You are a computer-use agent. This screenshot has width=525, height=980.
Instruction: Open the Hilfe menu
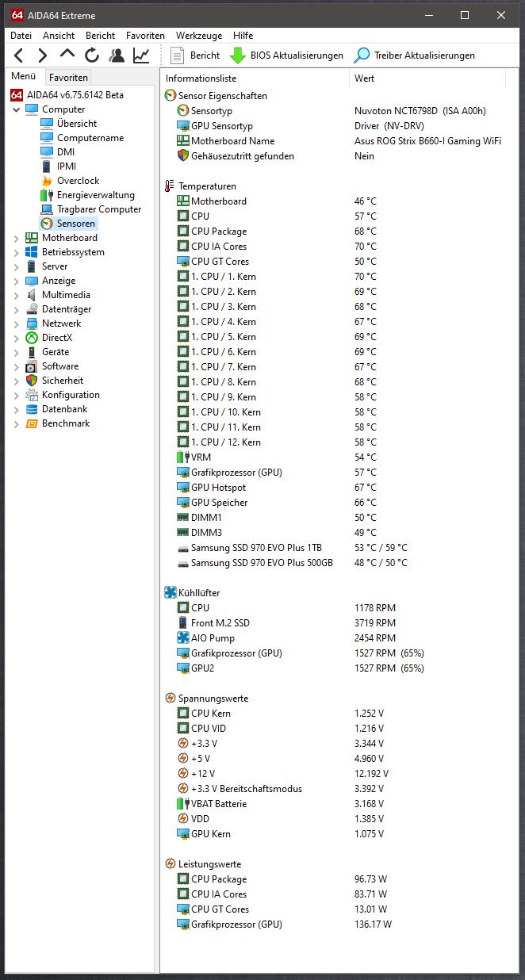pos(243,36)
